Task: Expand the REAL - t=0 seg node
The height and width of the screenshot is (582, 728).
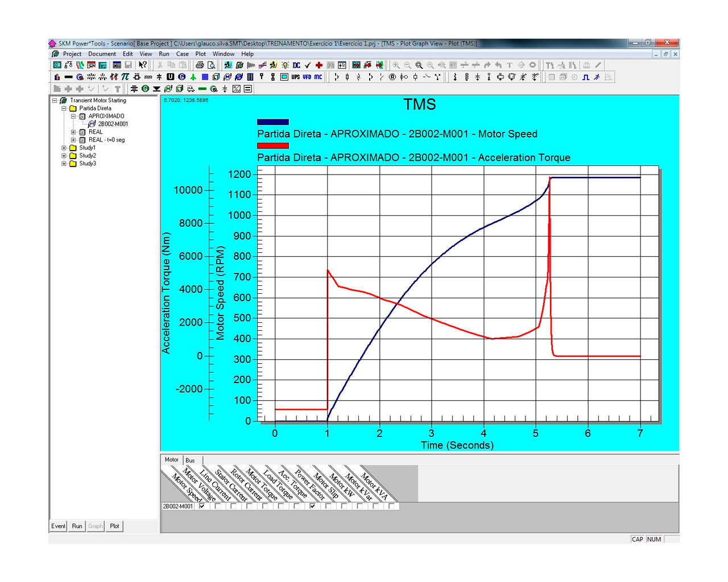Action: tap(73, 140)
